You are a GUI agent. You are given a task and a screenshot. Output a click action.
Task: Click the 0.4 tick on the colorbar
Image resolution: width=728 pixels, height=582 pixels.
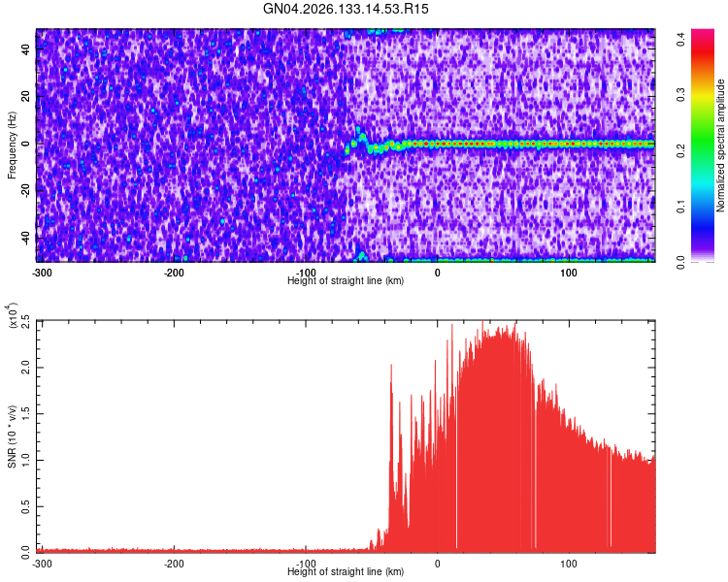coord(681,39)
